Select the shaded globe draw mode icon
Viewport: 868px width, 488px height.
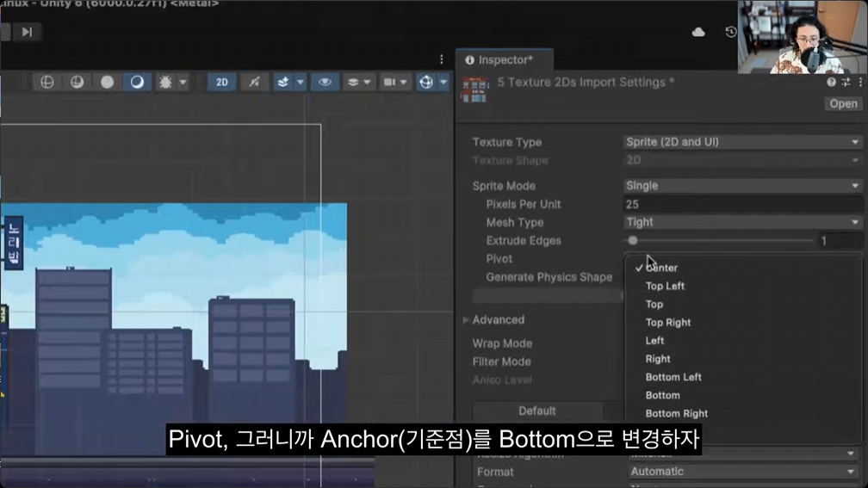[x=77, y=83]
